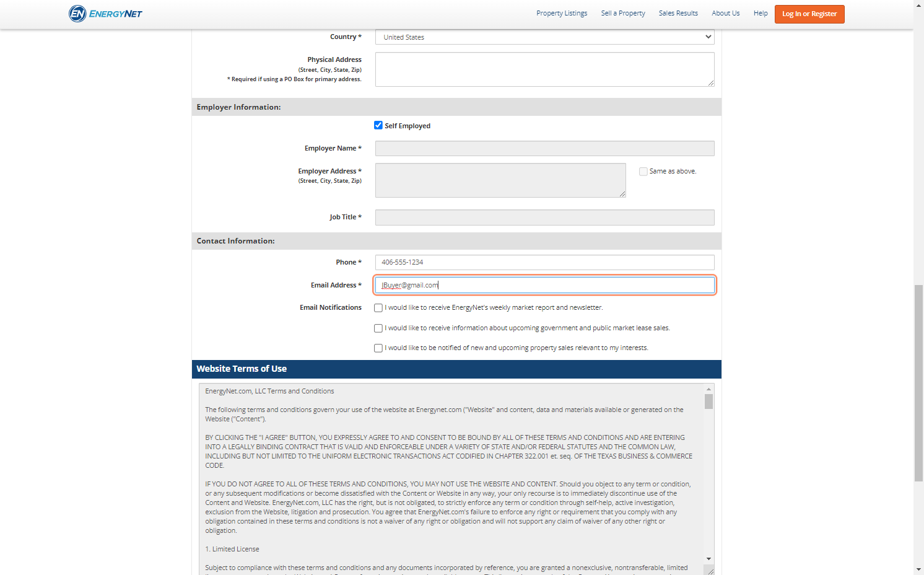Click the Physical Address text area
924x575 pixels.
point(544,69)
